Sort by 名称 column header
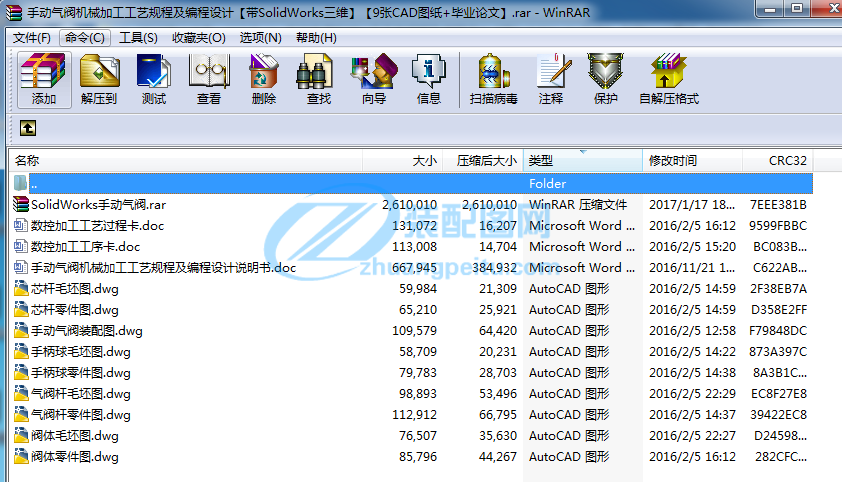Screen dimensions: 842x482 click(x=186, y=160)
